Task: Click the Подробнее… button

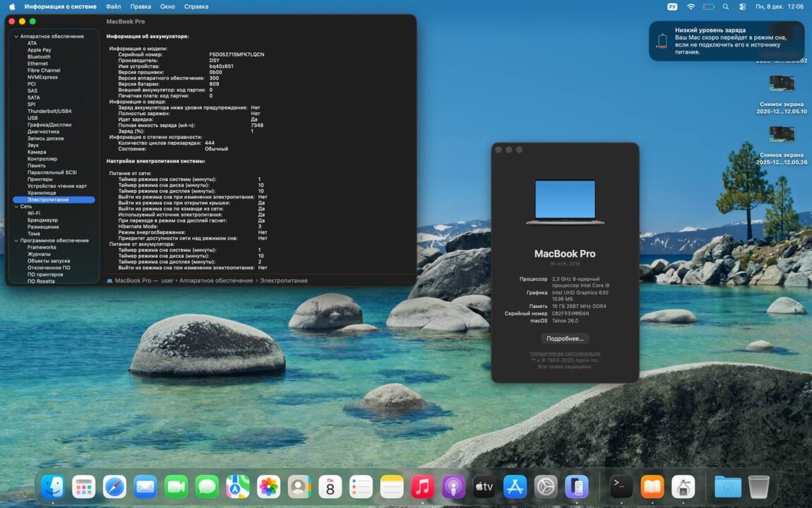Action: [x=565, y=338]
